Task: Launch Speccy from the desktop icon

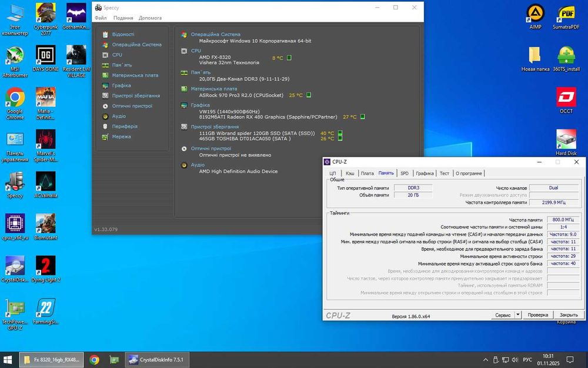Action: coord(15,185)
